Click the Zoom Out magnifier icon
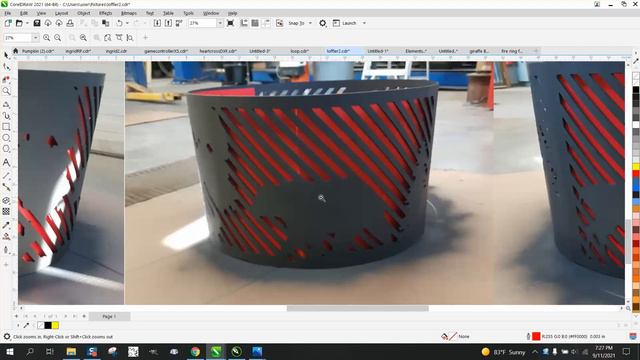This screenshot has width=640, height=360. point(58,38)
